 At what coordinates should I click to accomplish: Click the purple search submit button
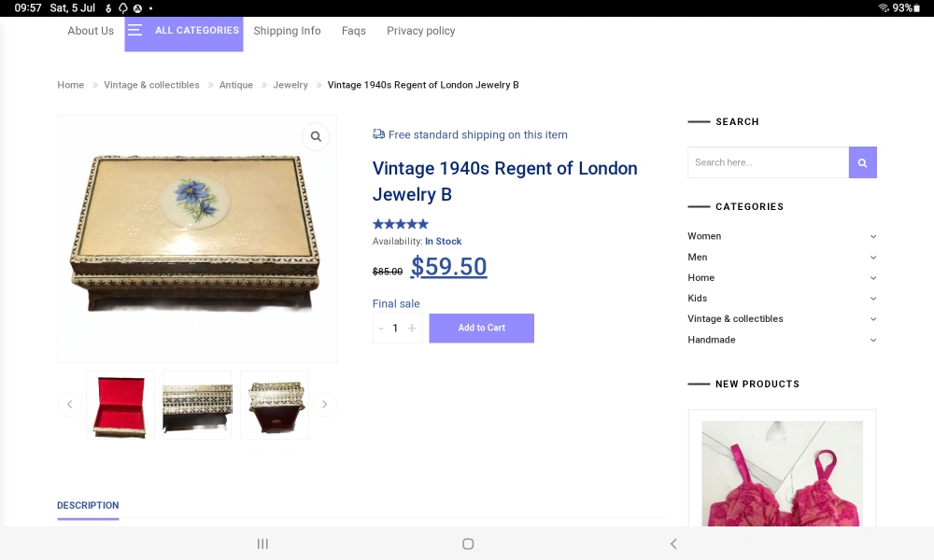862,162
